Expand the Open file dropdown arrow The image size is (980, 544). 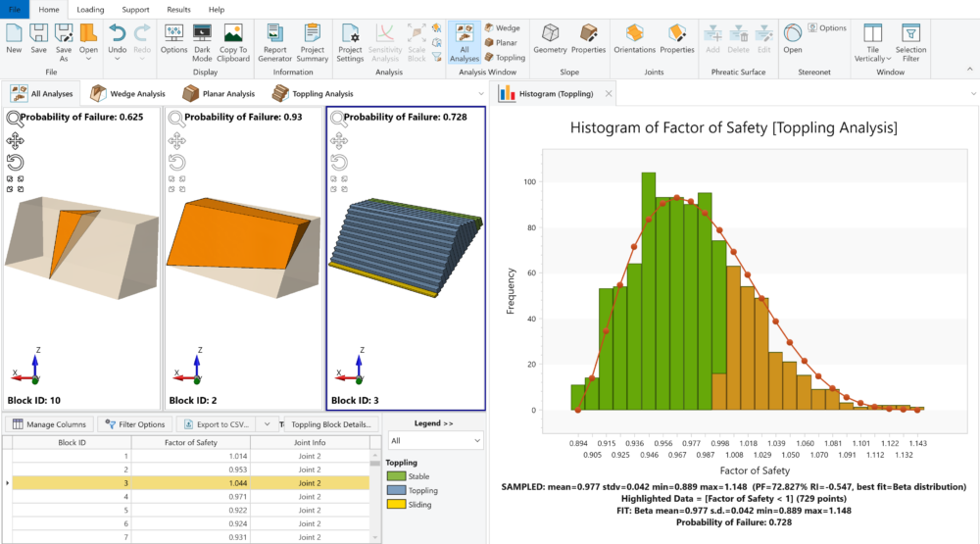[x=88, y=59]
